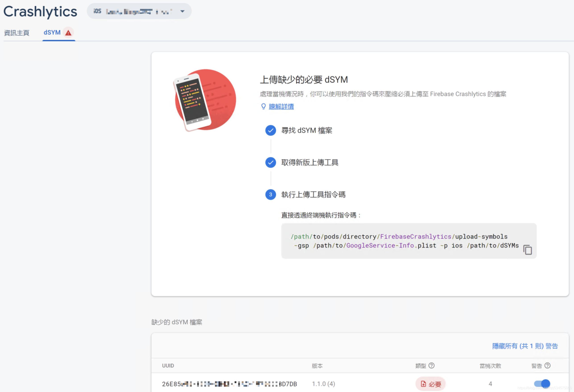Click the phone illustration graphic
The image size is (574, 392).
click(204, 100)
